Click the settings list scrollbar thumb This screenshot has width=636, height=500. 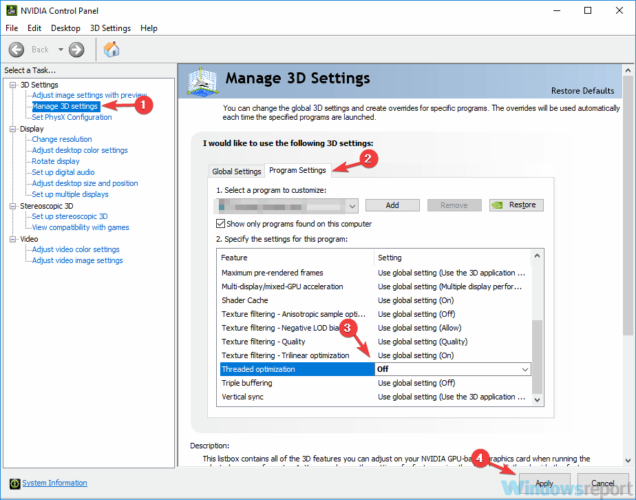[x=537, y=357]
